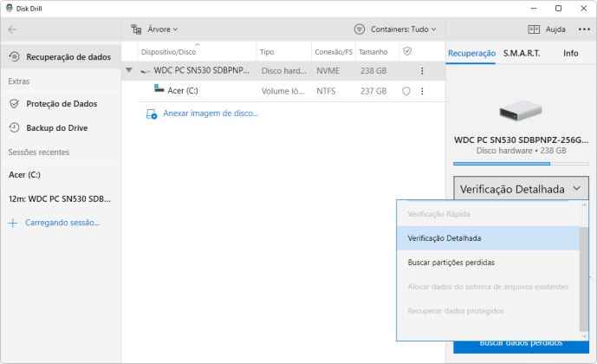Select Buscar partições perdidas option
Image resolution: width=597 pixels, height=364 pixels.
point(488,263)
